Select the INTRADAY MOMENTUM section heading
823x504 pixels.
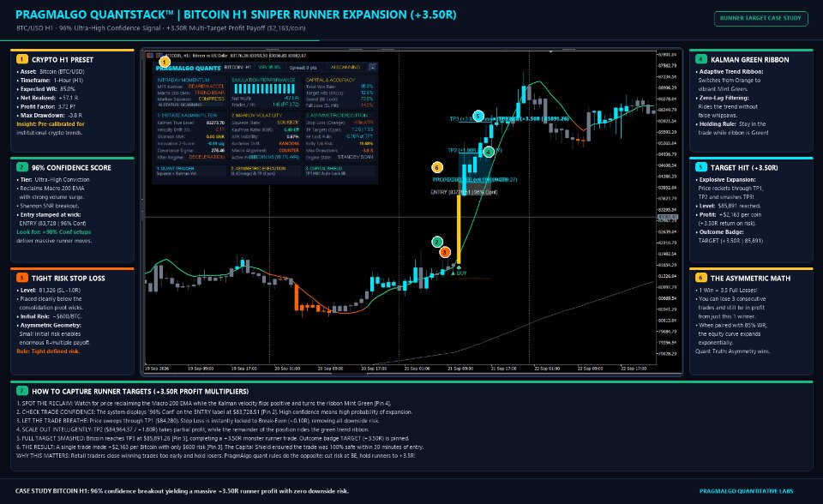[183, 80]
